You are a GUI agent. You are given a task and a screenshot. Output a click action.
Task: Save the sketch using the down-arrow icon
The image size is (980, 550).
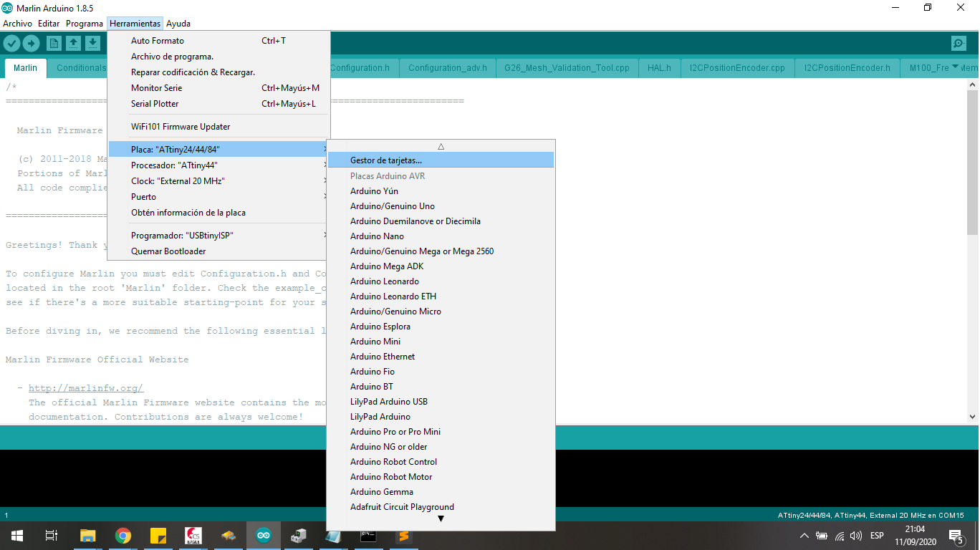coord(92,44)
